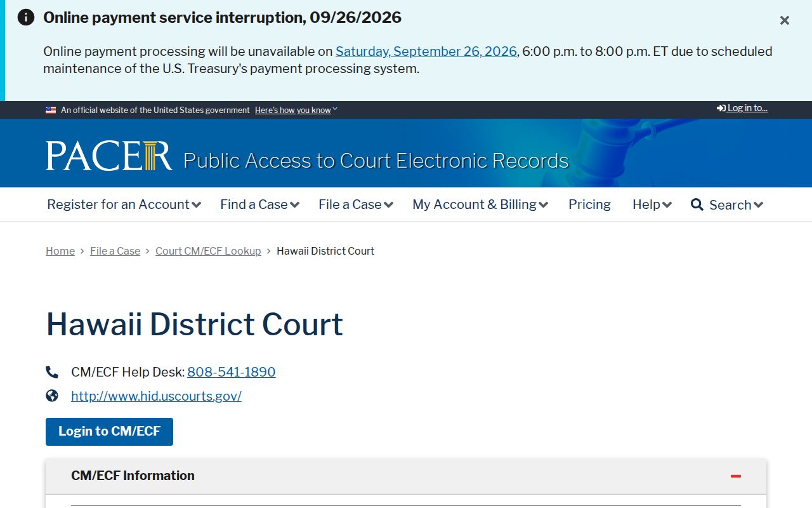Click Hawaii District Court breadcrumb text
The width and height of the screenshot is (812, 508).
click(x=325, y=251)
